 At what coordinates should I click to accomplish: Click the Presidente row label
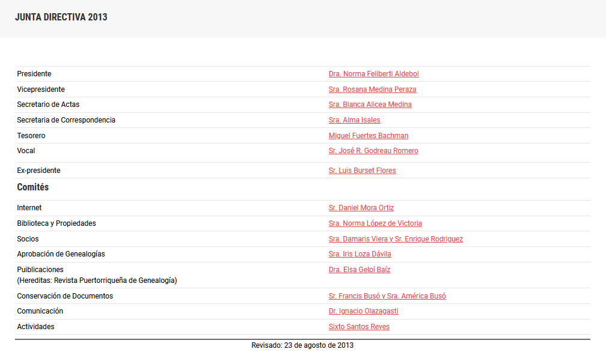click(34, 73)
